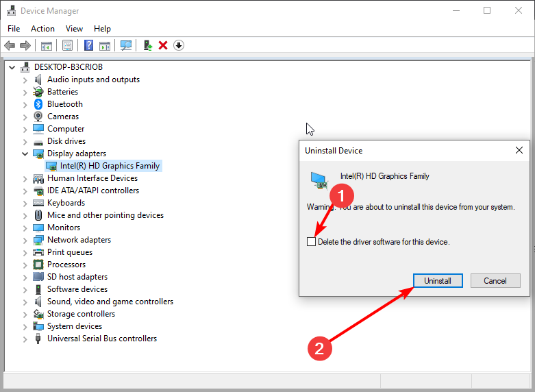Click the Disable device down-arrow icon
Viewport: 535px width, 392px height.
[179, 45]
